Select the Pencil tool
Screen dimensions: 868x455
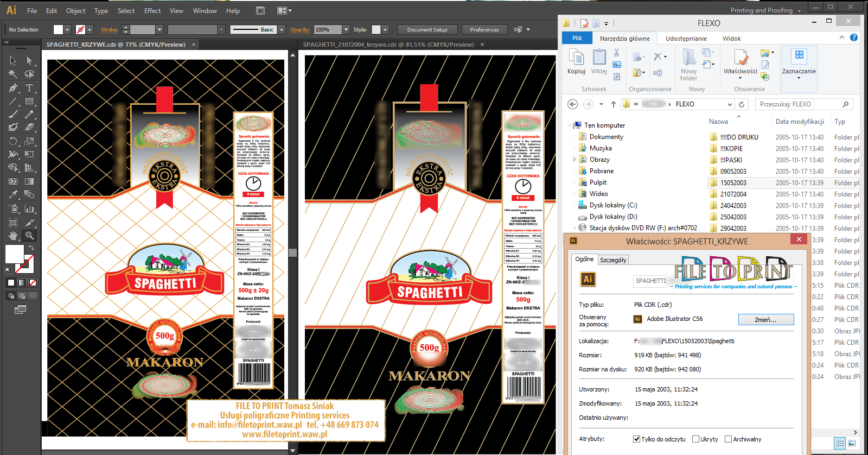(x=29, y=114)
